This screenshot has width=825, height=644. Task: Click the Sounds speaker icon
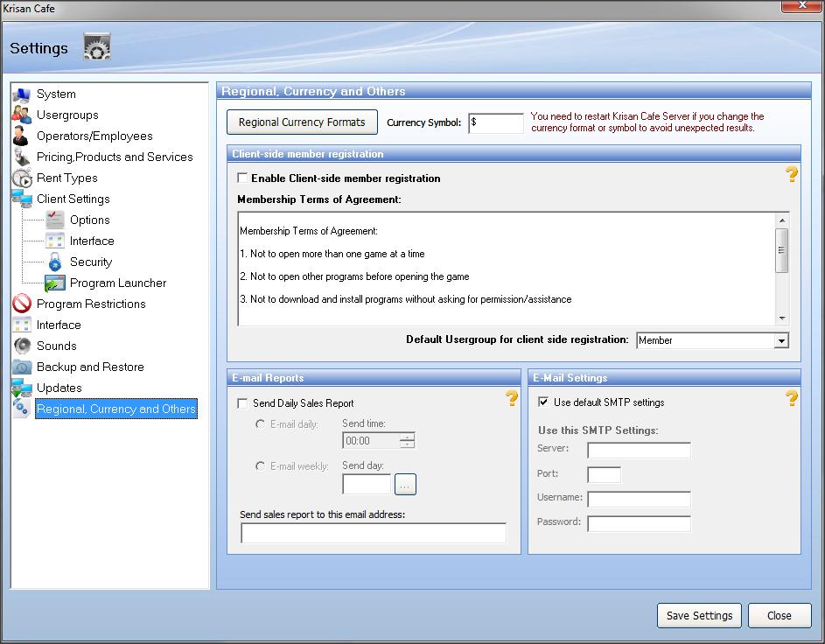22,346
